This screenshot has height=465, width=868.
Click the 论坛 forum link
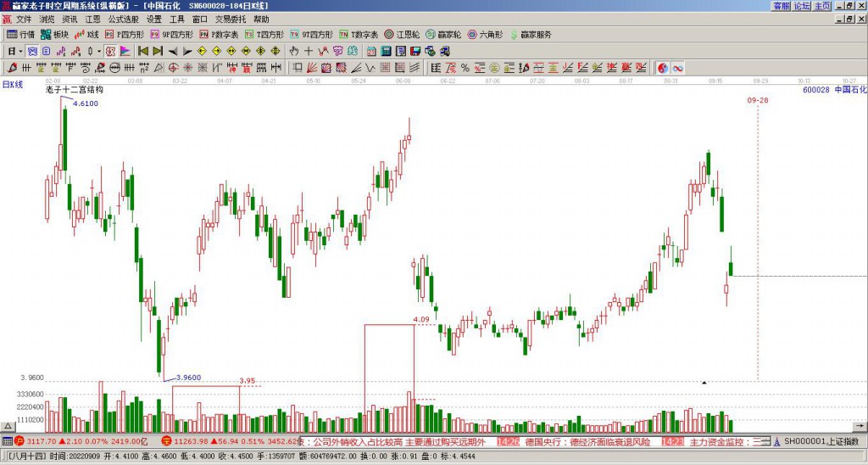[x=802, y=6]
